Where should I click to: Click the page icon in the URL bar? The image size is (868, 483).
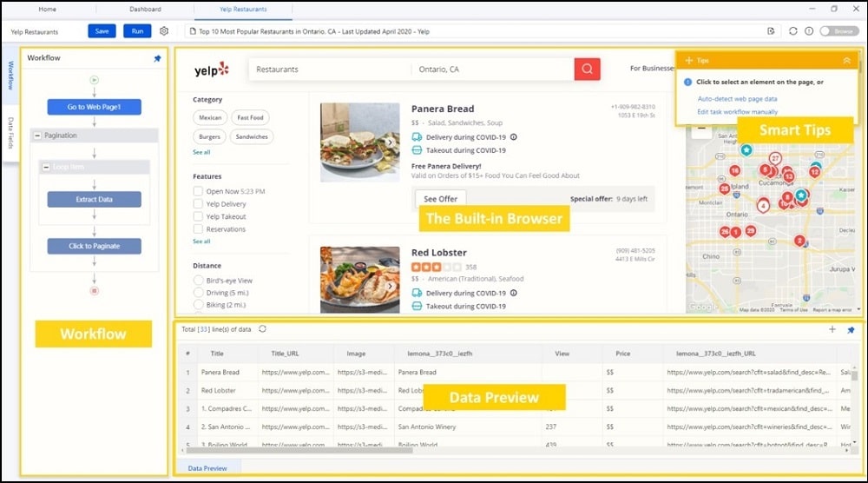click(x=193, y=31)
